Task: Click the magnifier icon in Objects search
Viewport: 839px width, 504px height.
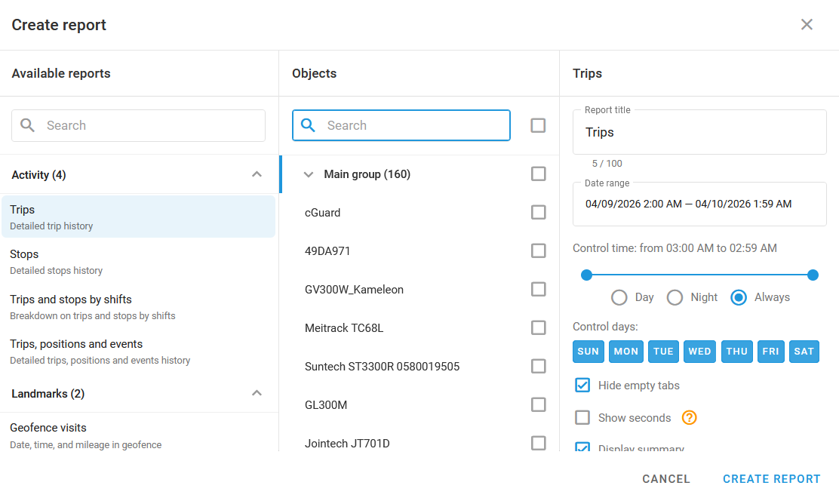Action: click(308, 125)
